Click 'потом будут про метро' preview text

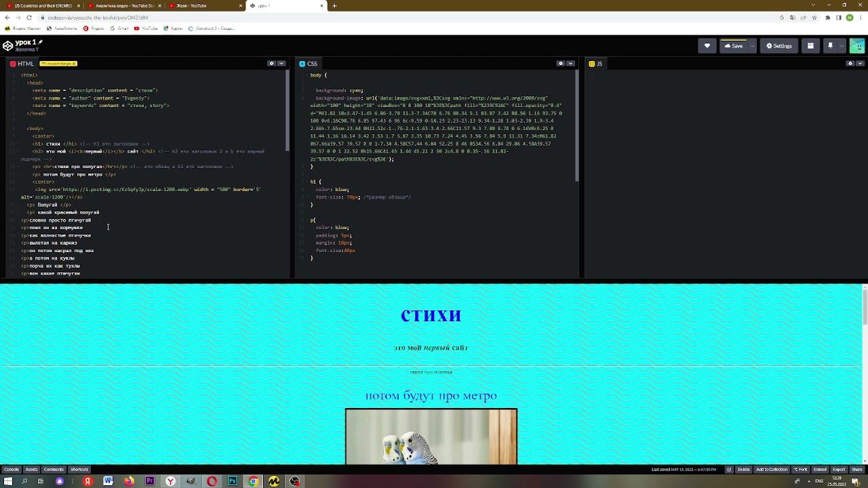431,396
